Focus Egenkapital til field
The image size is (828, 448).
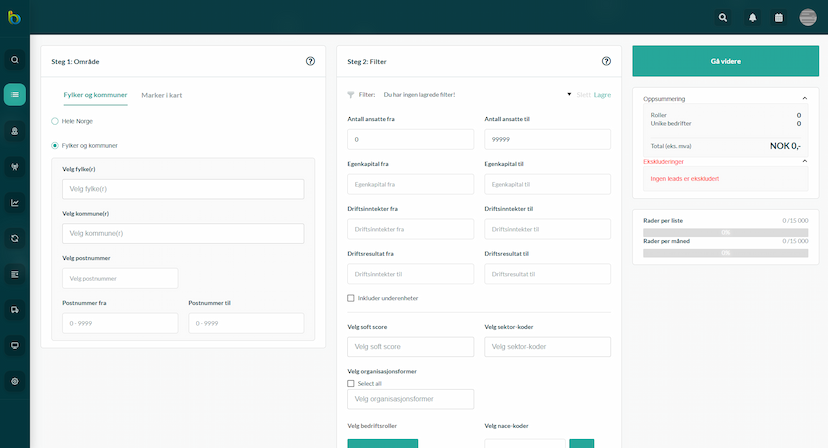click(x=548, y=184)
